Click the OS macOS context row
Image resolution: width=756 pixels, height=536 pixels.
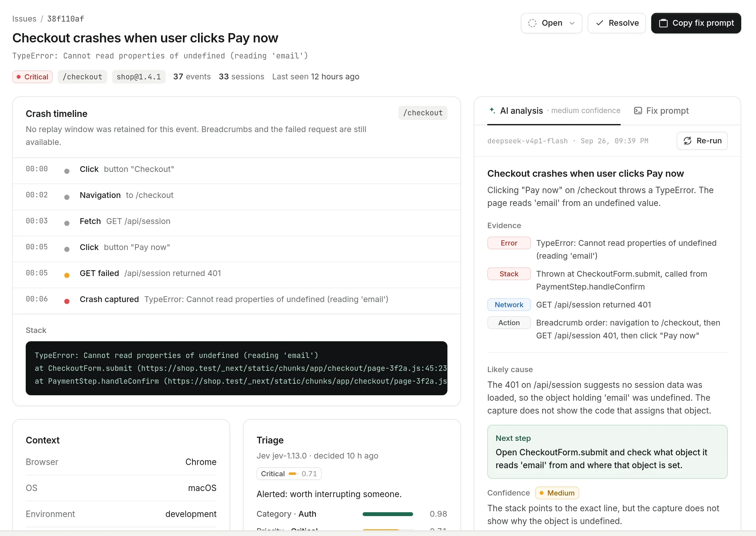coord(121,488)
